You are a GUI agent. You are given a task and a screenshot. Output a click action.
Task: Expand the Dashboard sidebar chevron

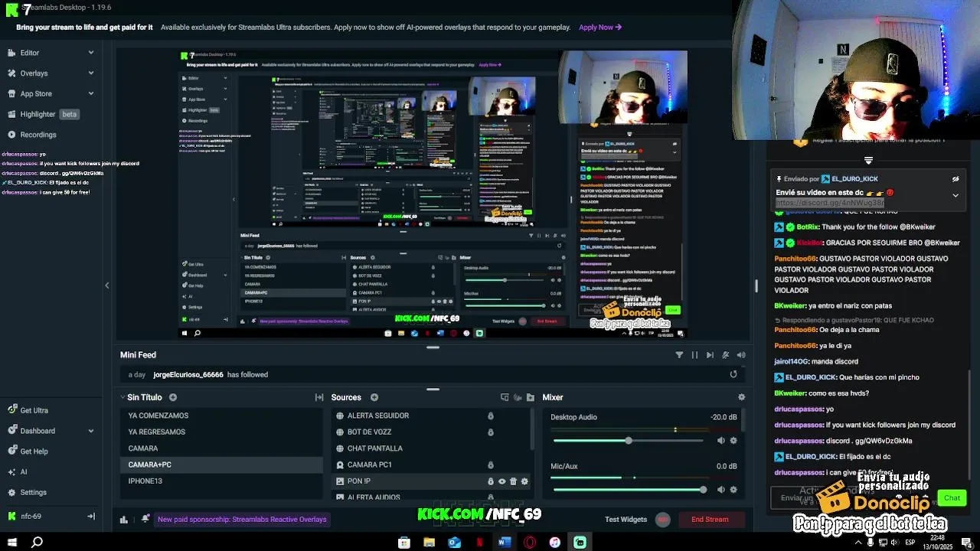click(x=91, y=431)
